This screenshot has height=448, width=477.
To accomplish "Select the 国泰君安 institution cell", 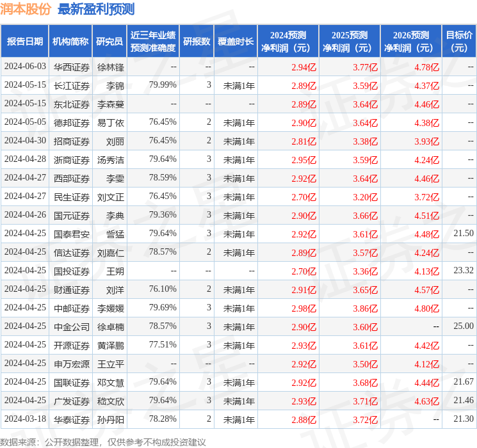I will point(72,234).
